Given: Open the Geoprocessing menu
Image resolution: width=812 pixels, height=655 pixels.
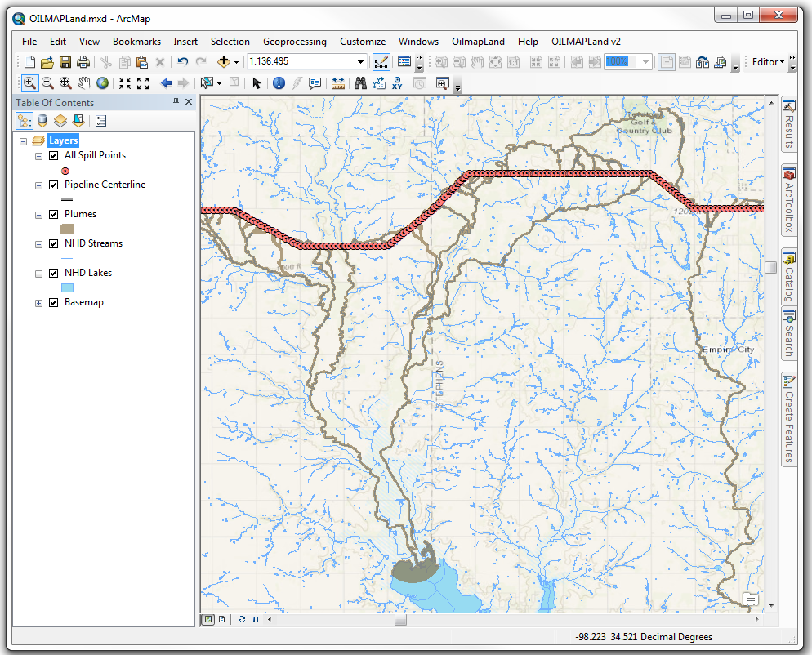Looking at the screenshot, I should pos(294,42).
